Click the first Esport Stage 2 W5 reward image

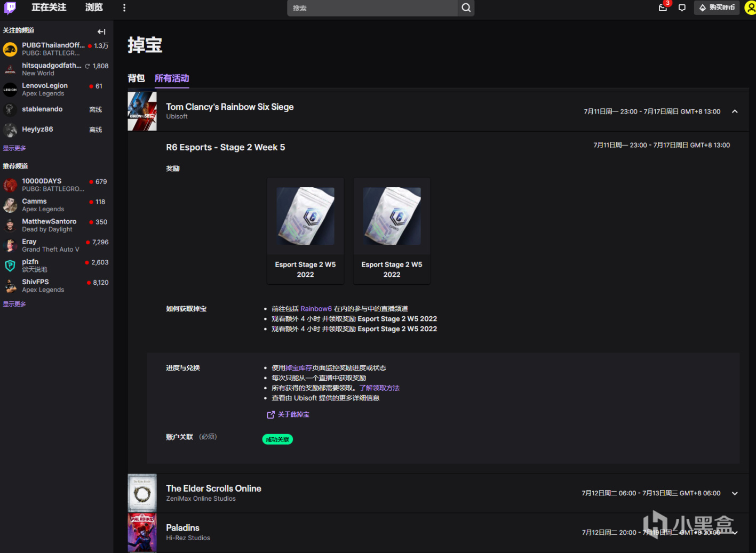point(305,216)
